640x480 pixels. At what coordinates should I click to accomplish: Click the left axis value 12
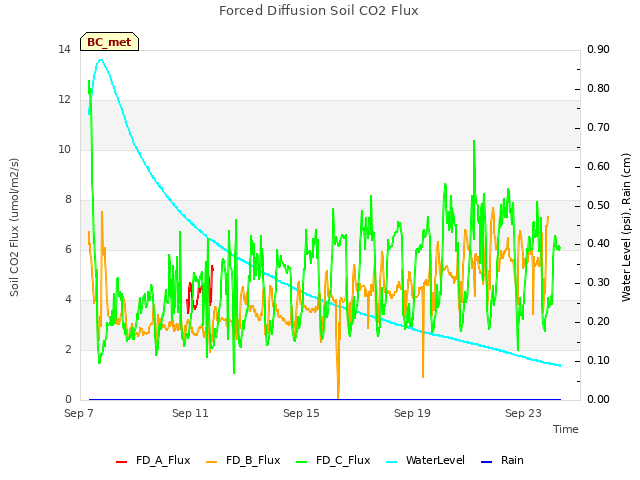point(64,100)
